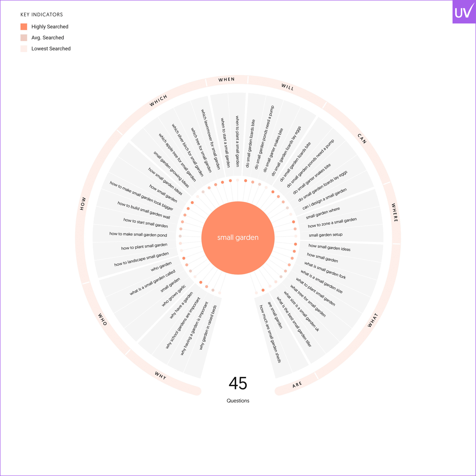Screen dimensions: 476x476
Task: Open question 'when to plant a small garden'
Action: tap(237, 141)
